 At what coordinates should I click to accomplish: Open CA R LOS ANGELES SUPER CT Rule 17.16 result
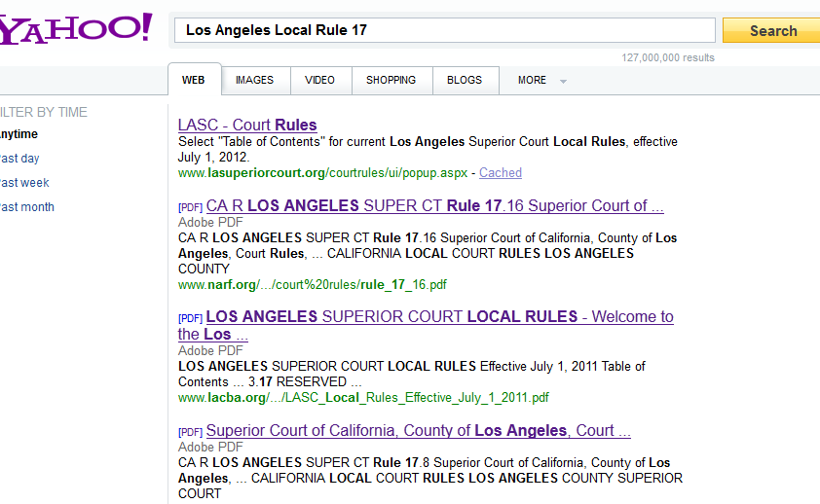coord(434,205)
